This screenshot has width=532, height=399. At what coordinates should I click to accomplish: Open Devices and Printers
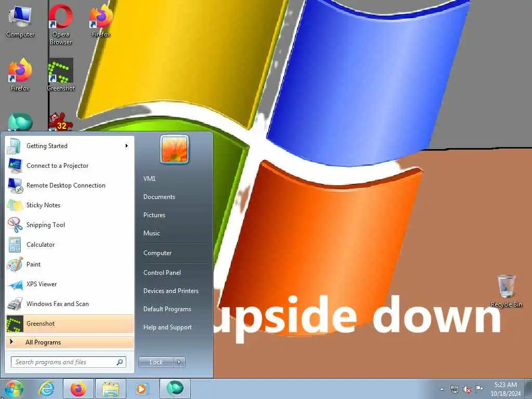point(171,291)
